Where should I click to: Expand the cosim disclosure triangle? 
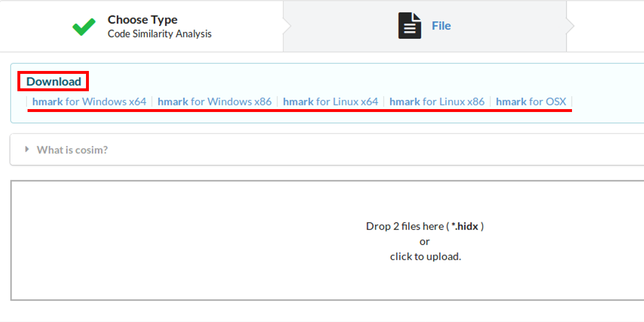click(x=27, y=150)
